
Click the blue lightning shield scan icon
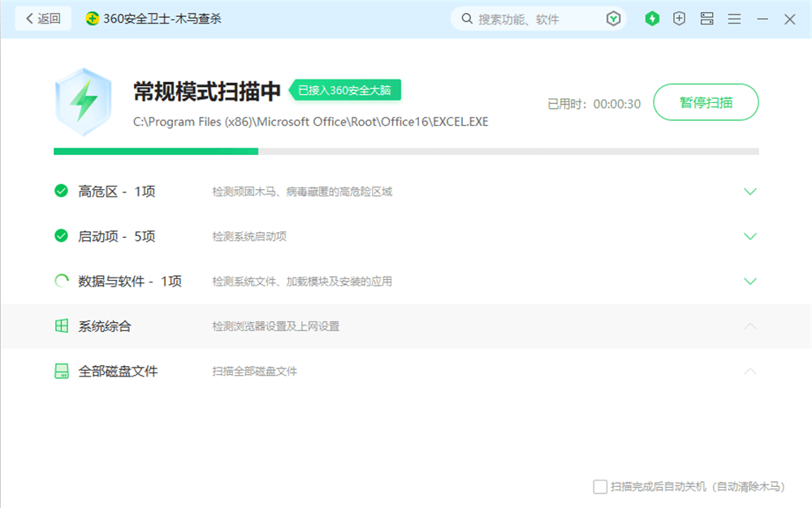tap(82, 101)
